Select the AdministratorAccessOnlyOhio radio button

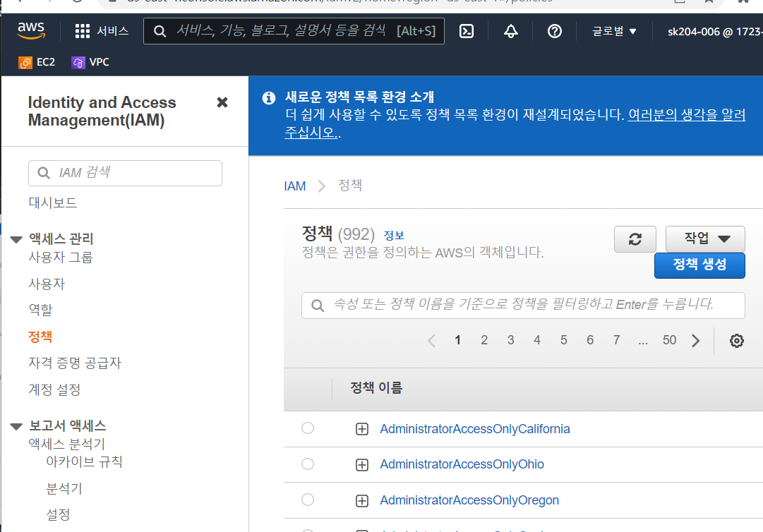tap(308, 464)
